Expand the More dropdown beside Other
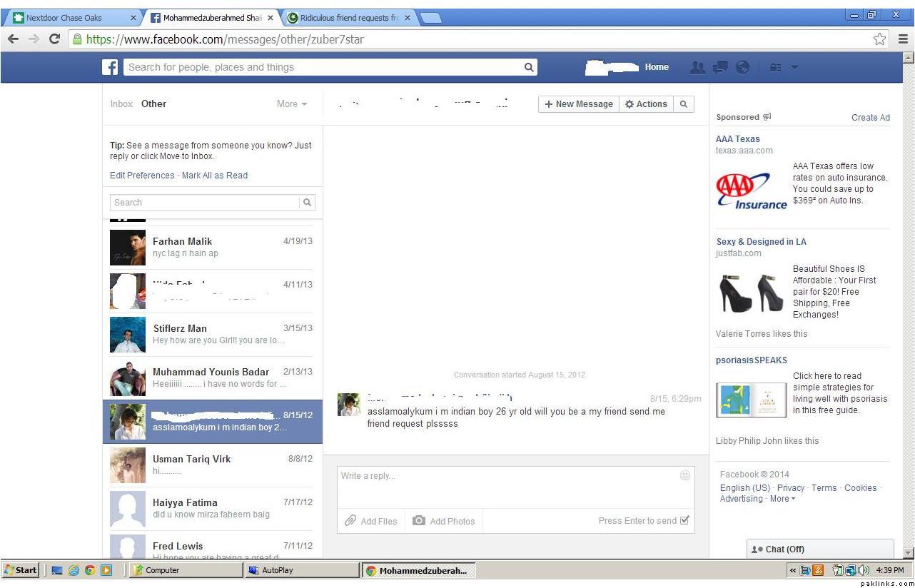The width and height of the screenshot is (915, 588). 292,104
